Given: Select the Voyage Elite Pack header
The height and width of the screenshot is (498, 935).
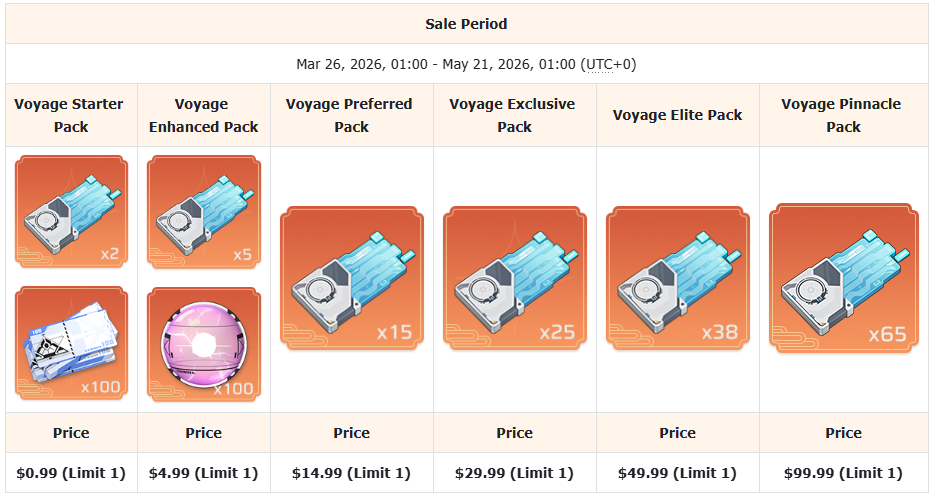Looking at the screenshot, I should (678, 115).
